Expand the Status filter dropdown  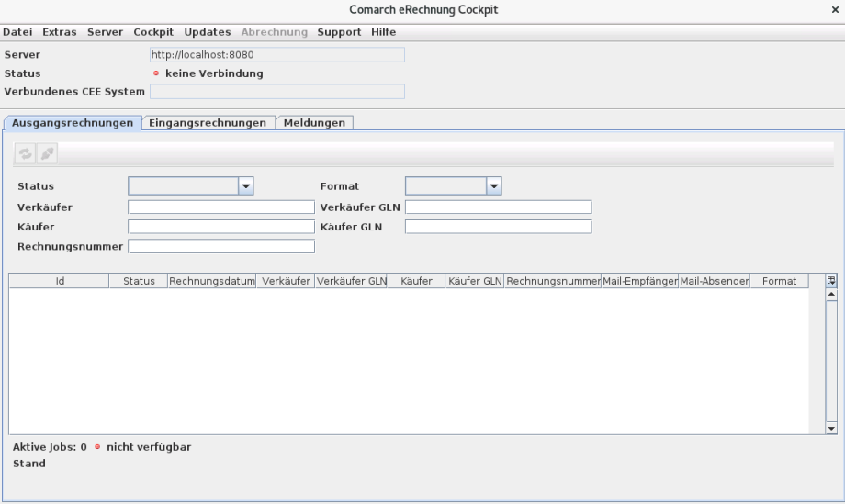point(246,186)
